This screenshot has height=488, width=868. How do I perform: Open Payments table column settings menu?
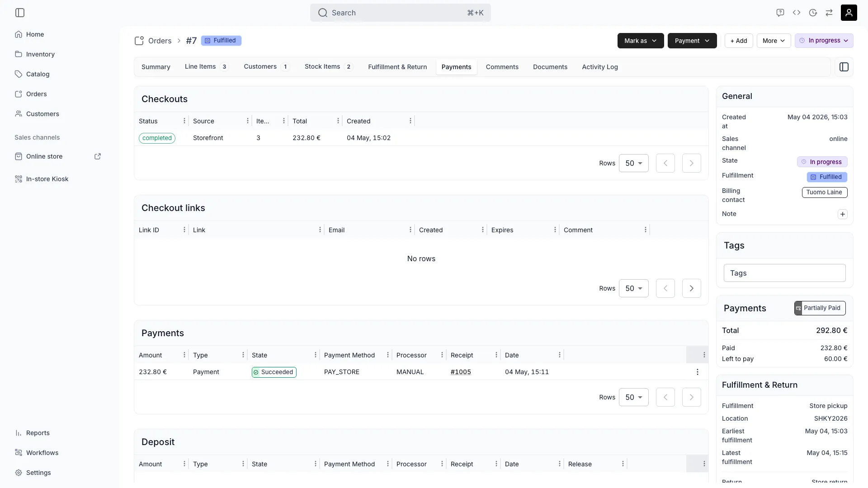[704, 355]
